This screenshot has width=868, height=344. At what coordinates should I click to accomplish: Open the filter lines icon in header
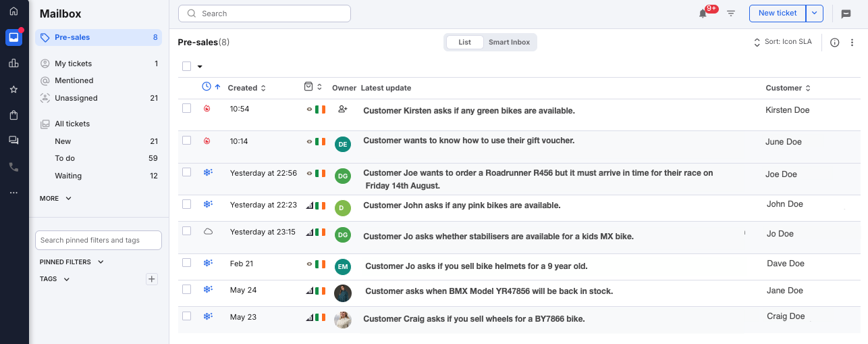pyautogui.click(x=731, y=13)
